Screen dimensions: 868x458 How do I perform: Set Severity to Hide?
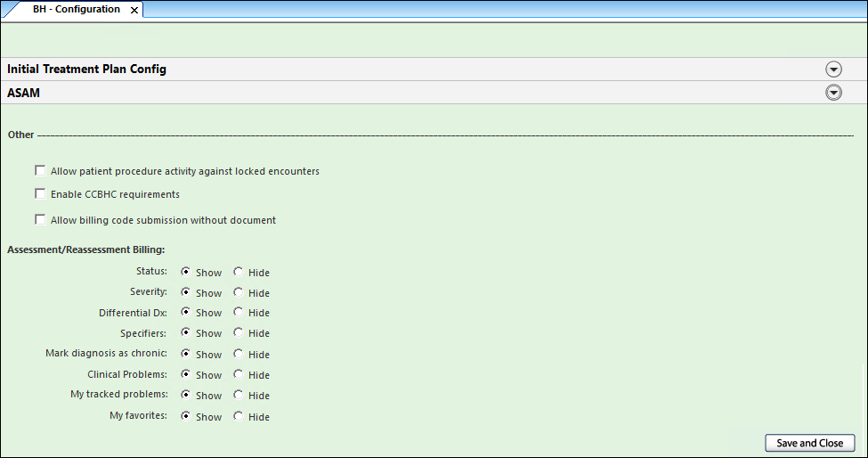pyautogui.click(x=239, y=292)
